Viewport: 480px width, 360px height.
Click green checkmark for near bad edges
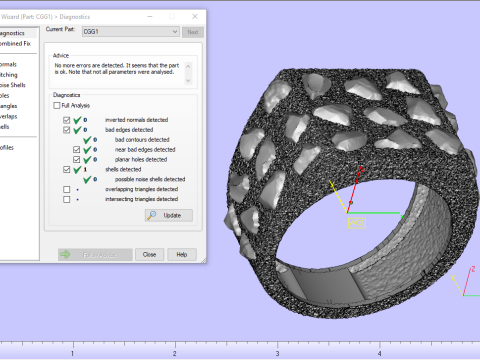(x=87, y=150)
